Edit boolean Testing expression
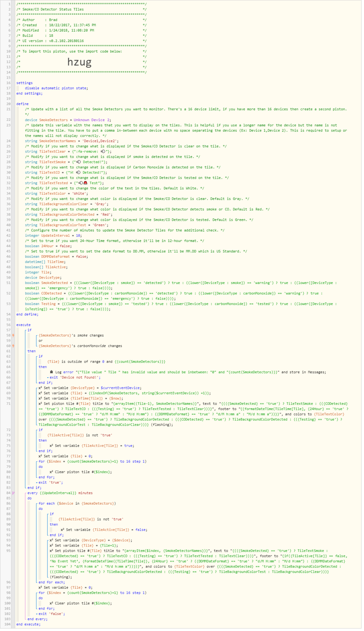 pyautogui.click(x=181, y=307)
